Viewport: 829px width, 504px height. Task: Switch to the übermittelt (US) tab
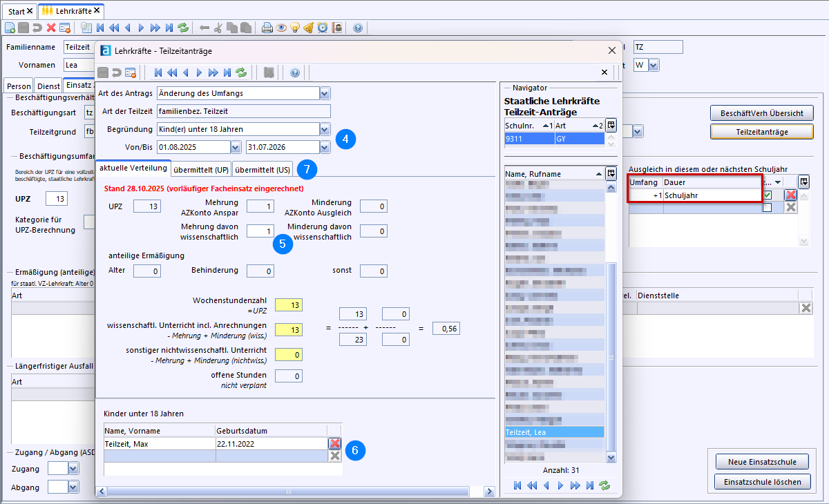coord(262,169)
